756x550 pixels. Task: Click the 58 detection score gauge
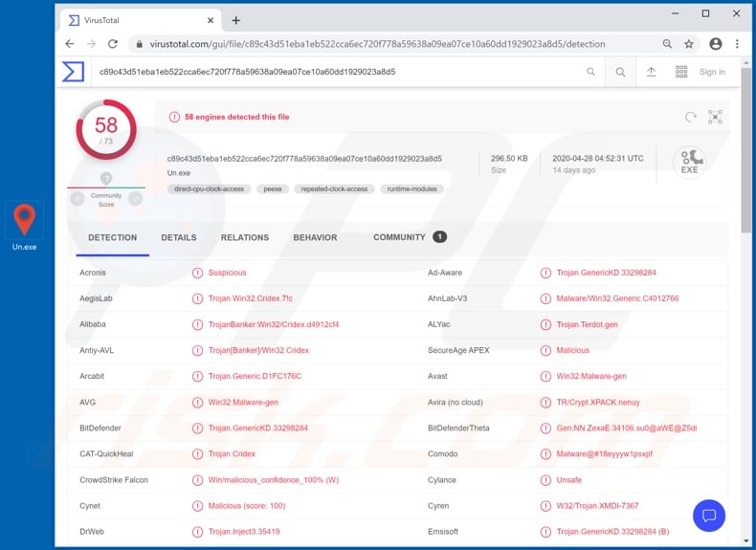coord(106,130)
